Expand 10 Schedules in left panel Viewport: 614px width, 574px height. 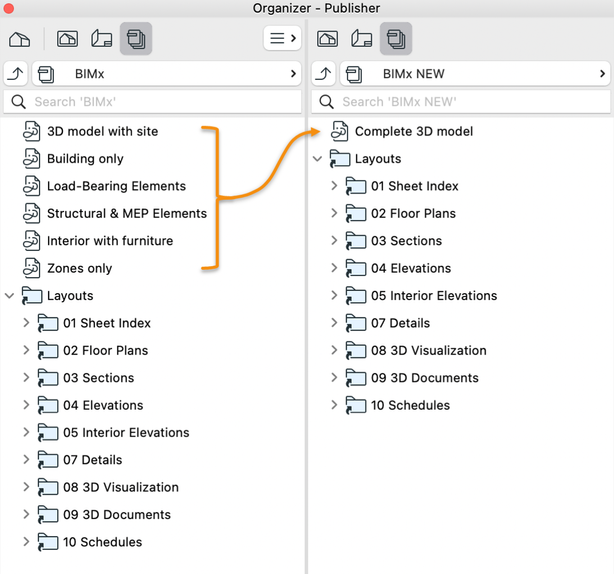[26, 542]
